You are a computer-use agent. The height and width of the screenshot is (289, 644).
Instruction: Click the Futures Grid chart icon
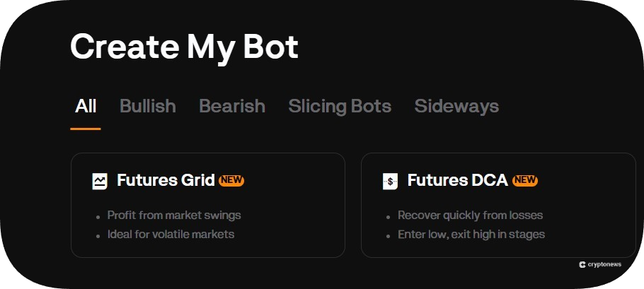[100, 182]
